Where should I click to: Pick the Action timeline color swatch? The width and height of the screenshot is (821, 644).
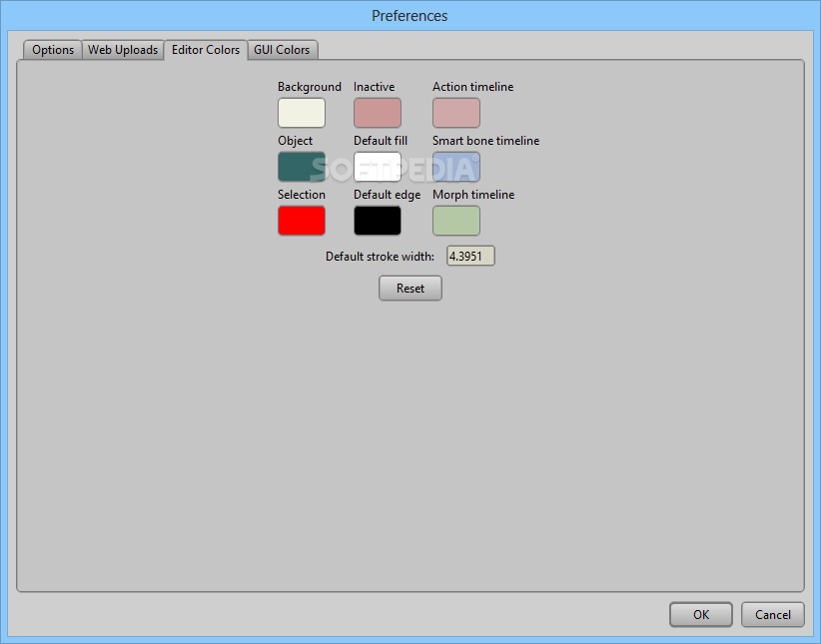click(x=456, y=113)
